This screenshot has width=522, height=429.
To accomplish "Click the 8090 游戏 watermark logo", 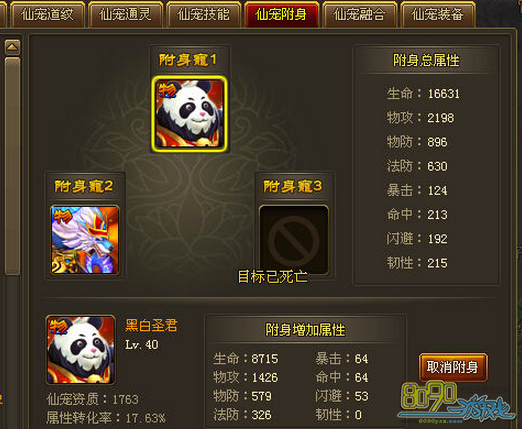I will (x=456, y=402).
